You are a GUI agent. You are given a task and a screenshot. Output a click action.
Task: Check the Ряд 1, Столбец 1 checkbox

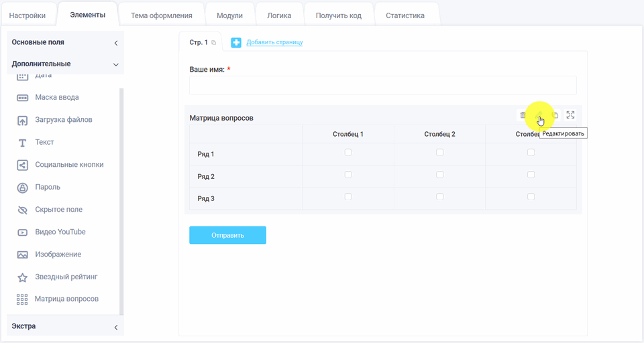pyautogui.click(x=348, y=153)
